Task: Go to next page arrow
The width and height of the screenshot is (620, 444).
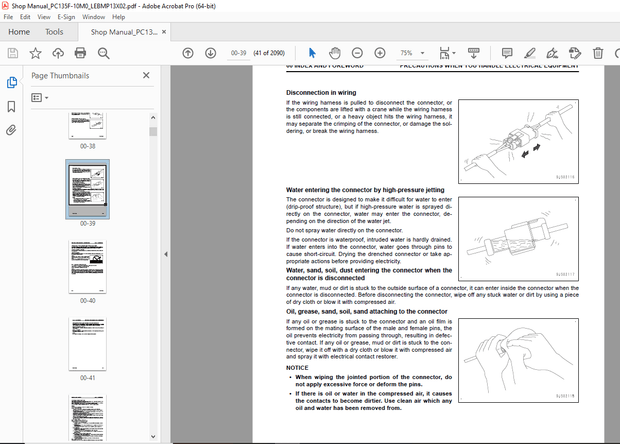Action: click(x=210, y=53)
